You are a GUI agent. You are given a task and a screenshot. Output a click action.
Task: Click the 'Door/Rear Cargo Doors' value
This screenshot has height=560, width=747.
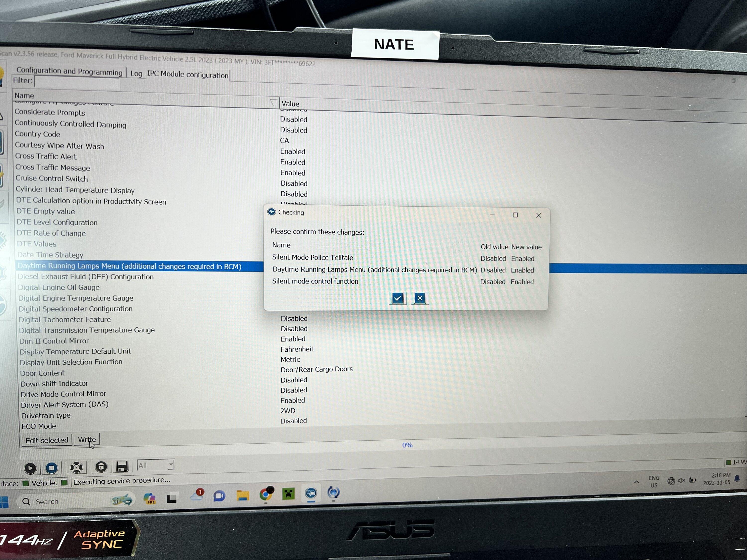click(317, 369)
